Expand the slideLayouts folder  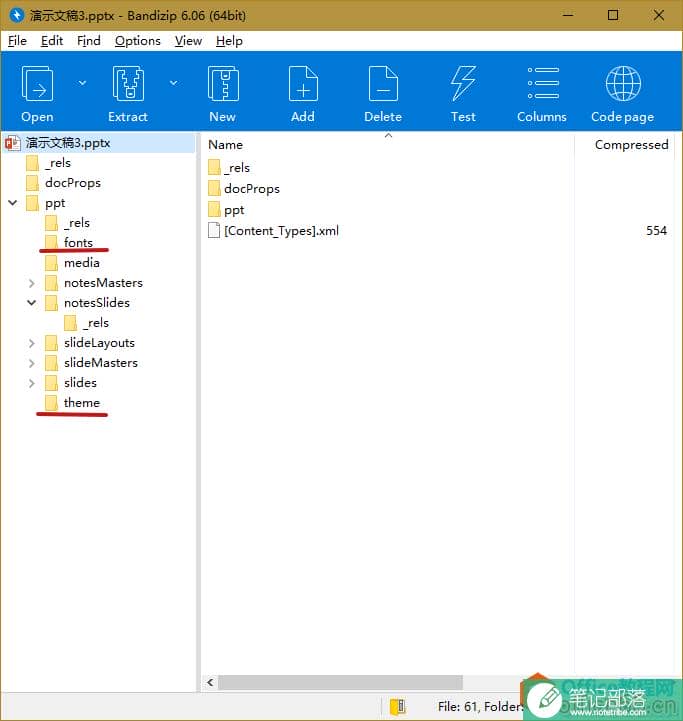(31, 343)
